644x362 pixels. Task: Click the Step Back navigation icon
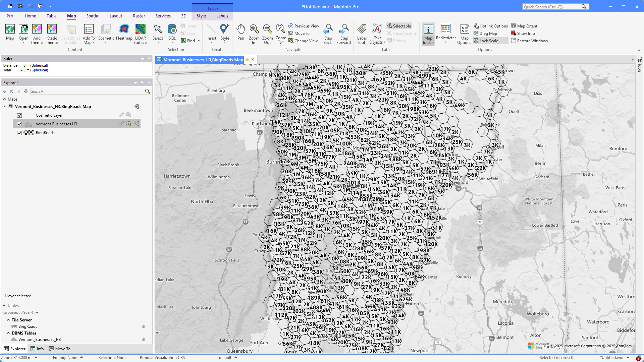click(328, 29)
